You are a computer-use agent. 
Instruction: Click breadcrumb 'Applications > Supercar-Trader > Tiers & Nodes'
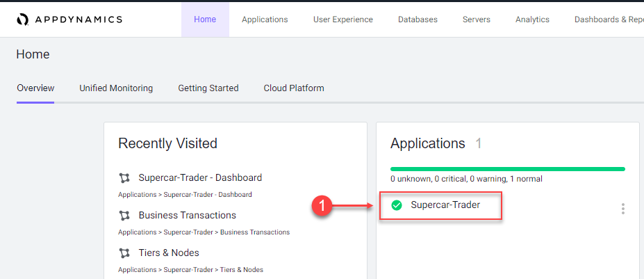pyautogui.click(x=190, y=269)
